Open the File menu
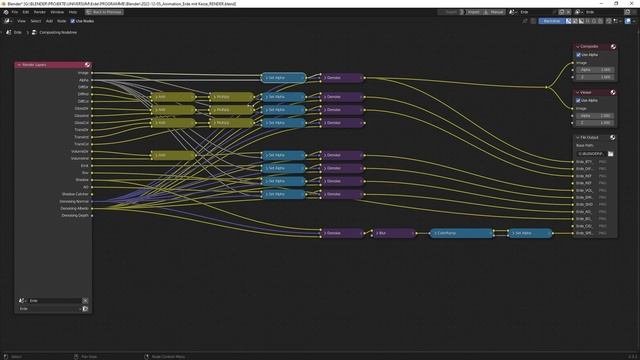The width and height of the screenshot is (640, 360). coord(15,12)
